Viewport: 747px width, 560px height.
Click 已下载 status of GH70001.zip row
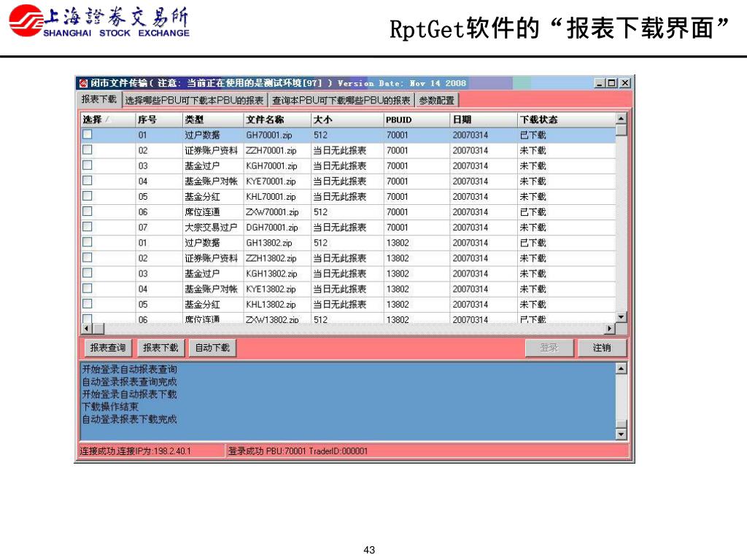(533, 135)
